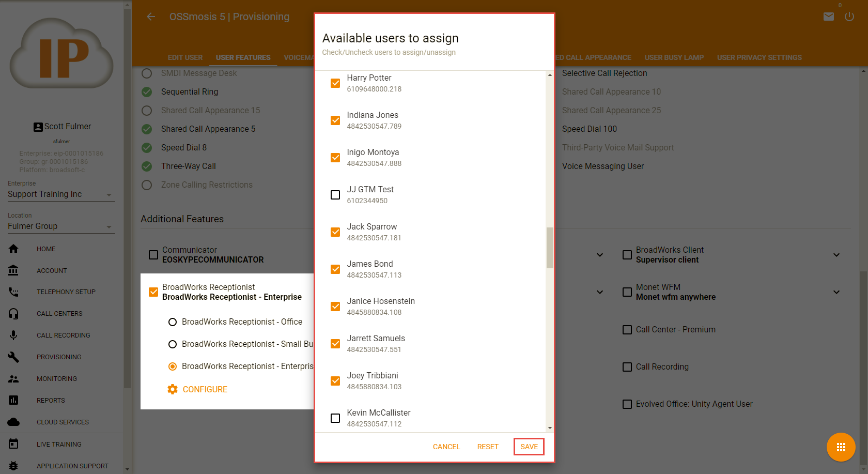Open the orange apps grid button

coord(841,447)
